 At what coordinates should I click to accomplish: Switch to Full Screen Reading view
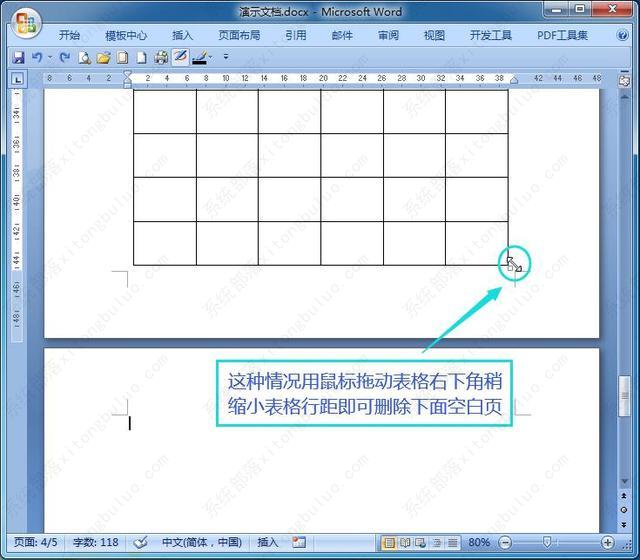point(405,542)
